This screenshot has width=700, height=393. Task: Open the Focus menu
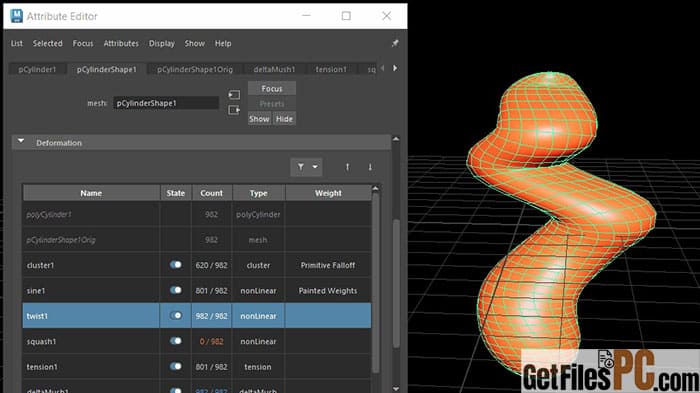(83, 43)
